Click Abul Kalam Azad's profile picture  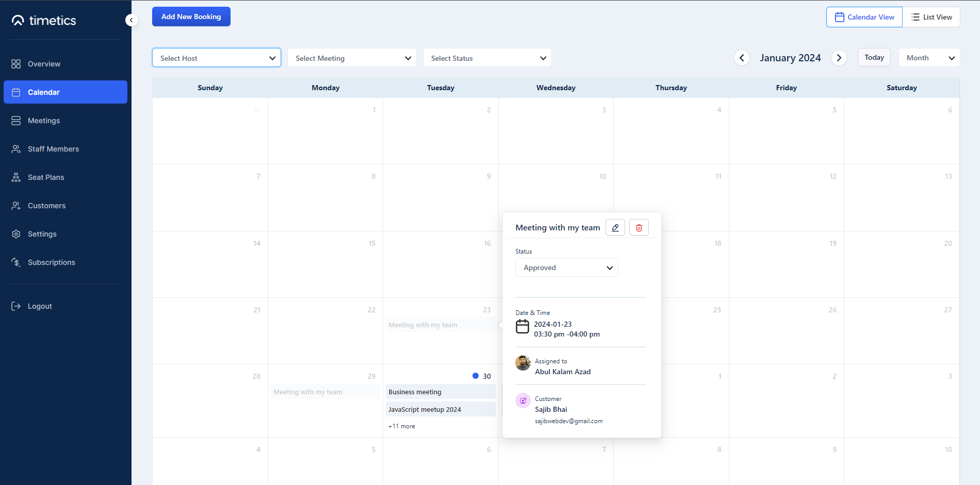[522, 363]
